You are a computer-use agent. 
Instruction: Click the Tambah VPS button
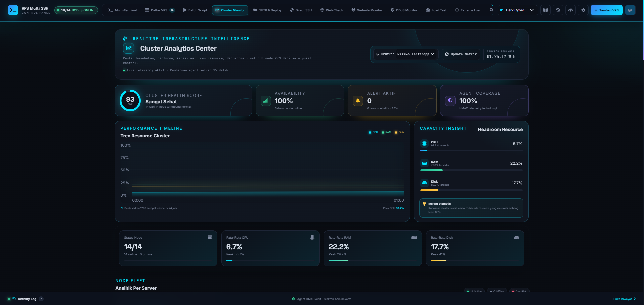(x=607, y=10)
